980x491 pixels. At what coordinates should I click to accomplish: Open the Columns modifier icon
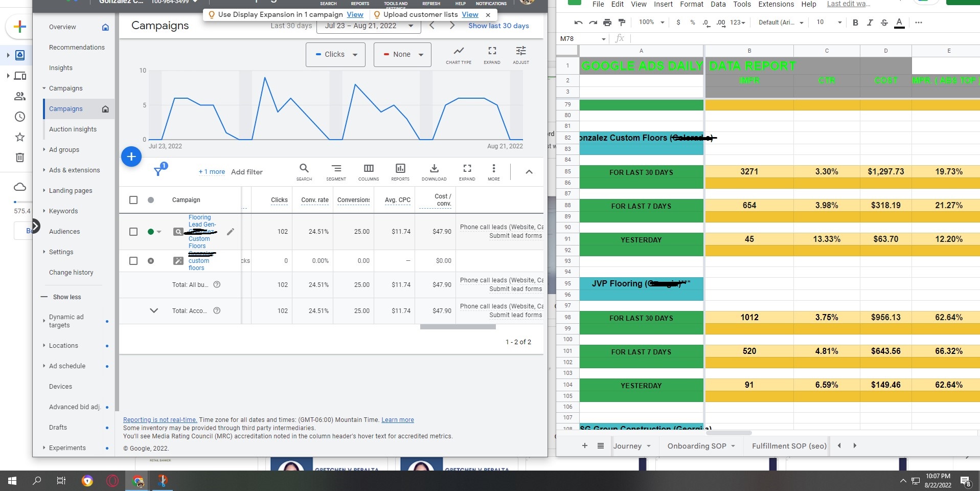pyautogui.click(x=369, y=172)
